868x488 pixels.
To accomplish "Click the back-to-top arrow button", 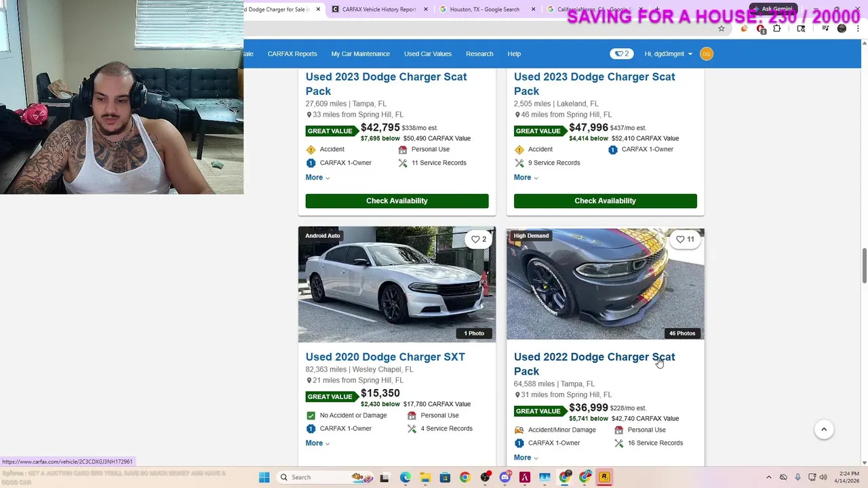I will pyautogui.click(x=824, y=429).
